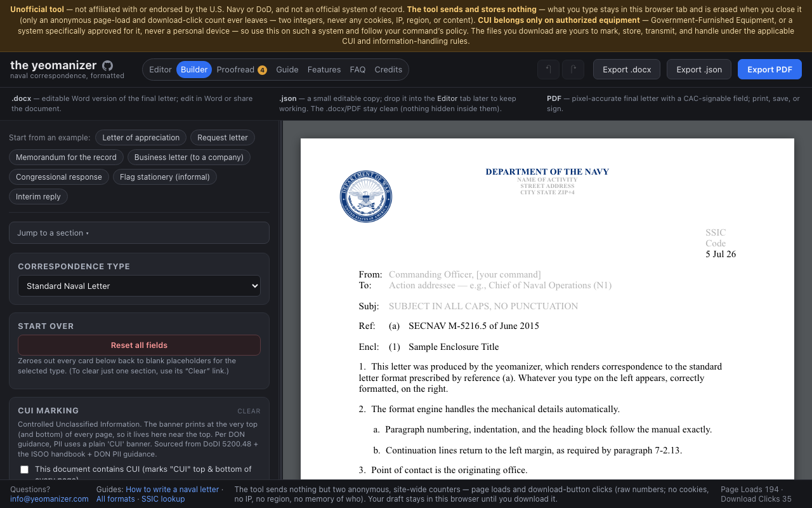Click the Department seal in letter preview
This screenshot has height=508, width=812.
pos(366,196)
